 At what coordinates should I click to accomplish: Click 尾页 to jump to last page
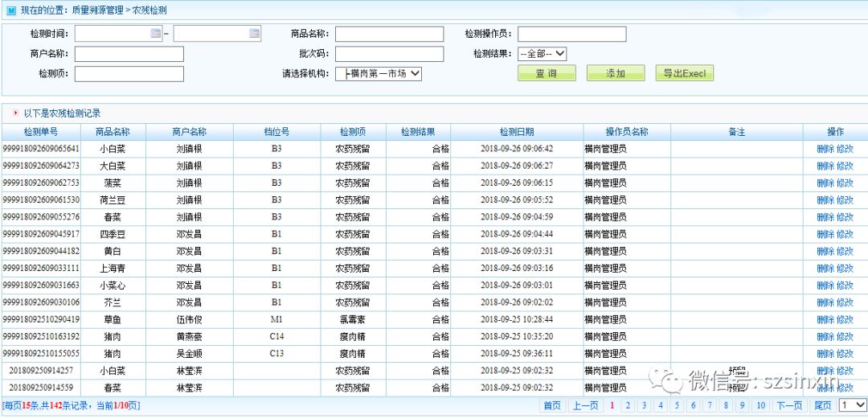click(823, 405)
